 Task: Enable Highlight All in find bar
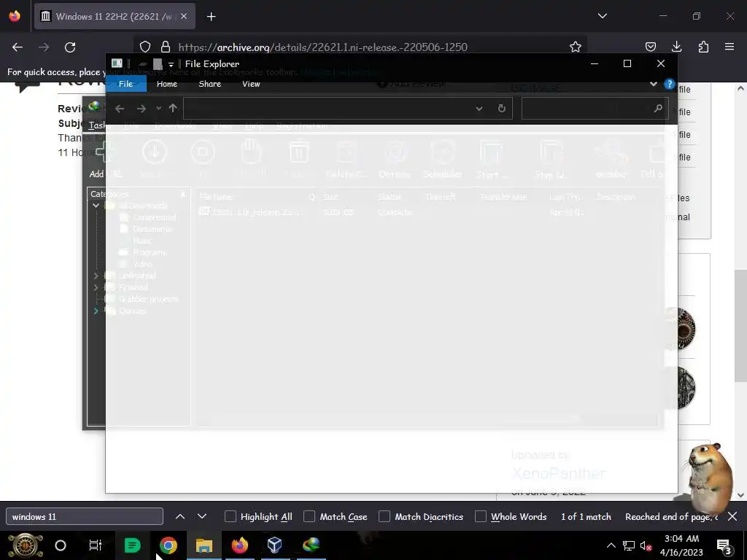[230, 516]
